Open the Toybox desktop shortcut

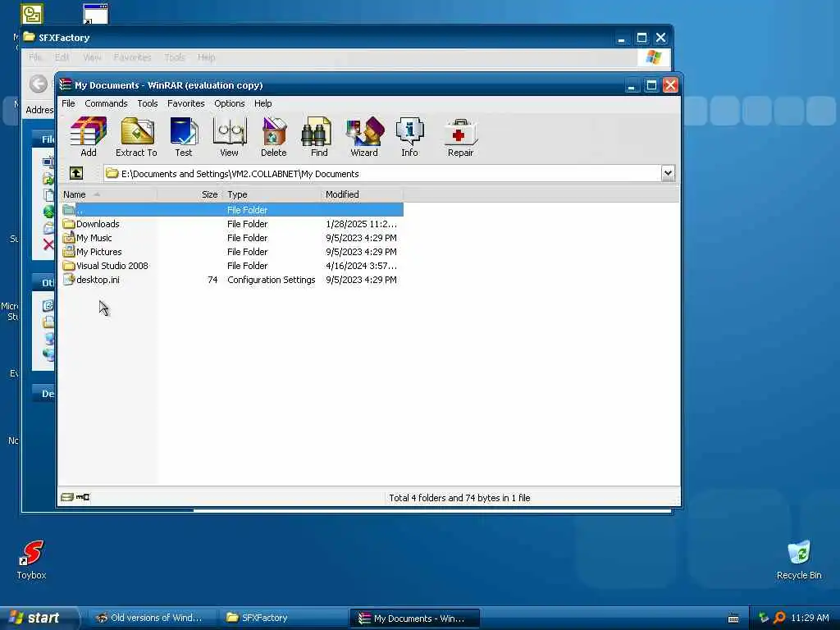point(31,559)
